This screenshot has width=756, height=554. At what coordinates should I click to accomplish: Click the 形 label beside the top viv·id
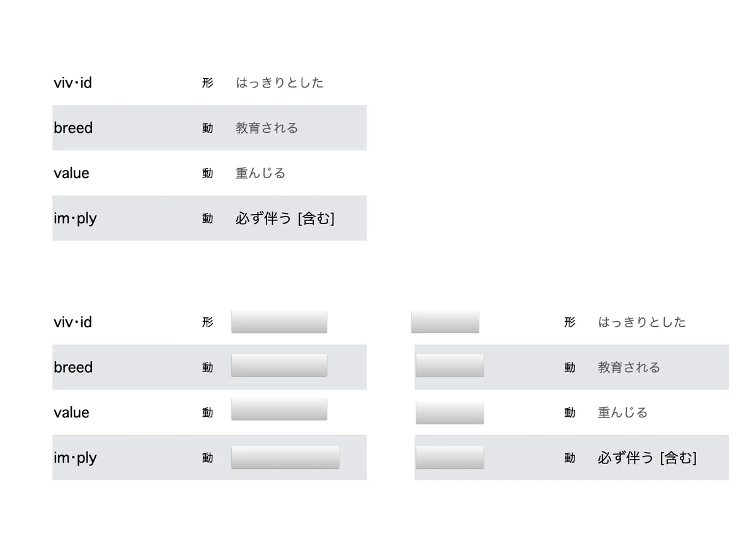point(208,82)
